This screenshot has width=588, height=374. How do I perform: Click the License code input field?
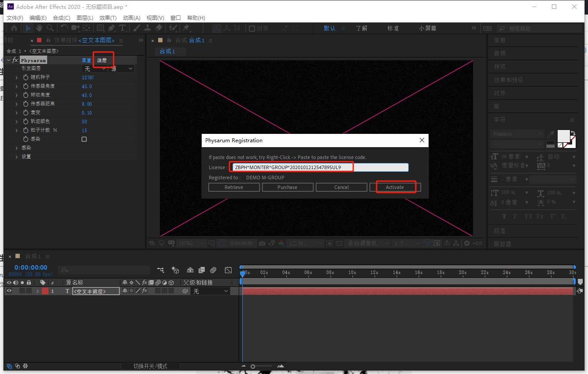click(x=320, y=167)
